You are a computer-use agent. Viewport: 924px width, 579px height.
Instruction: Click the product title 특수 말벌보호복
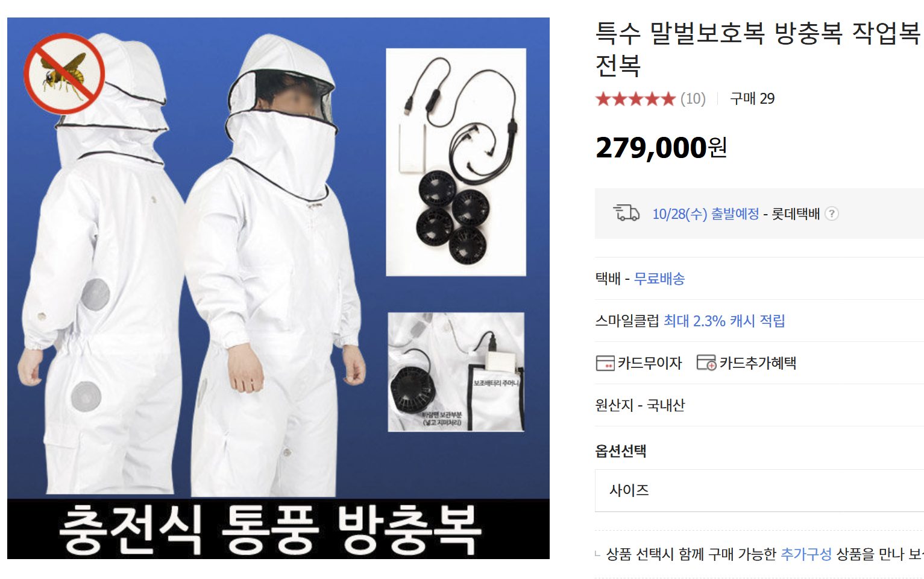click(x=680, y=33)
